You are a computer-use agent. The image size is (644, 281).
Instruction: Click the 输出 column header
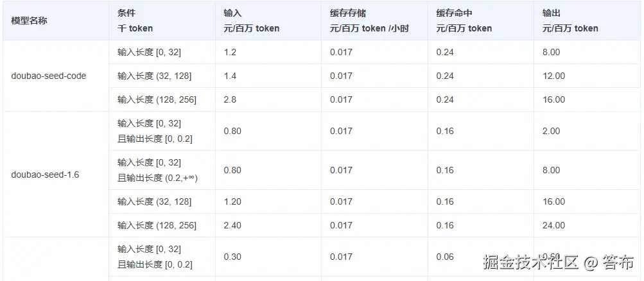(570, 21)
